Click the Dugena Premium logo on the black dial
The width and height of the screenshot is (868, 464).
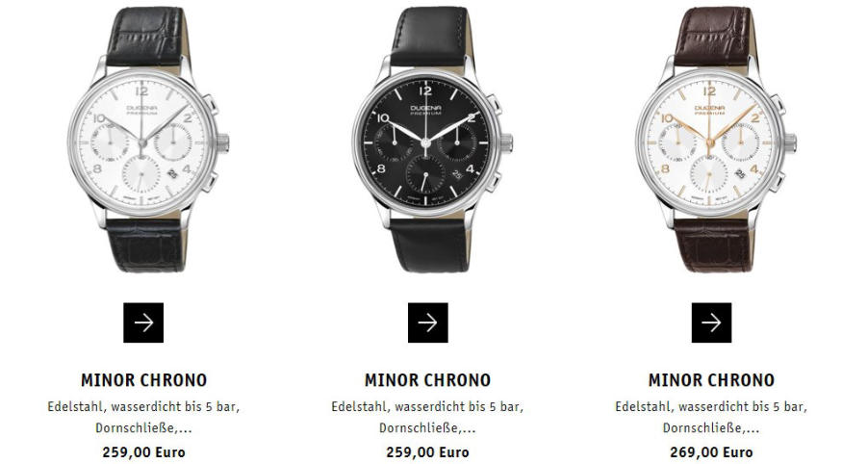pyautogui.click(x=425, y=110)
